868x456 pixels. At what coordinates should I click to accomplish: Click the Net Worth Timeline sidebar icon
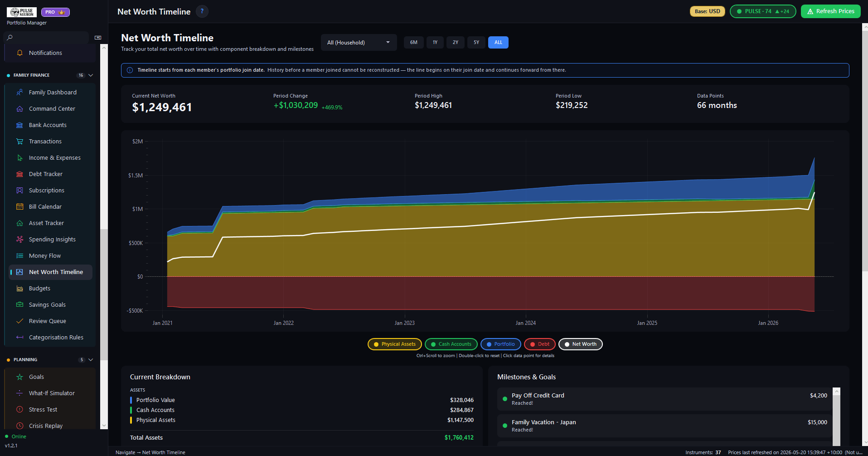tap(19, 272)
